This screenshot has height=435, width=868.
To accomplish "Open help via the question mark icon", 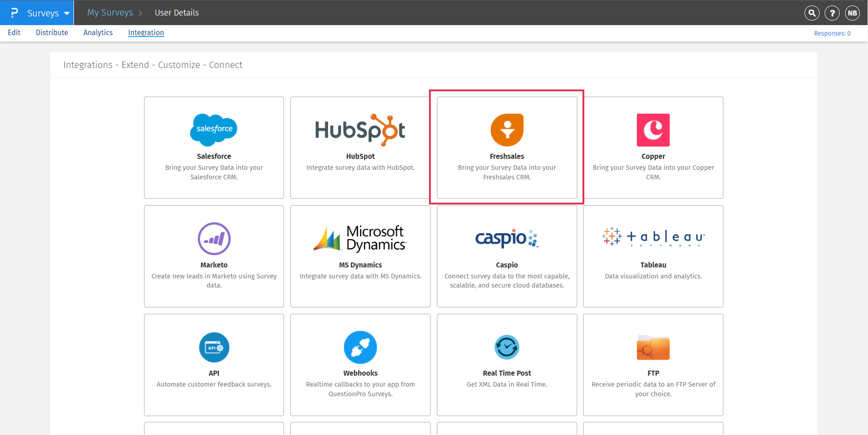I will (x=832, y=13).
